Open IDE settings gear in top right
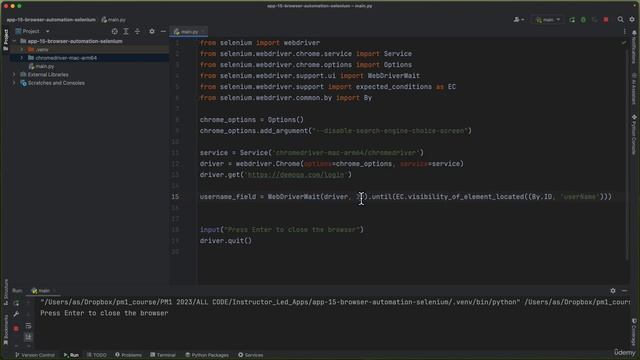640x360 pixels. 632,20
